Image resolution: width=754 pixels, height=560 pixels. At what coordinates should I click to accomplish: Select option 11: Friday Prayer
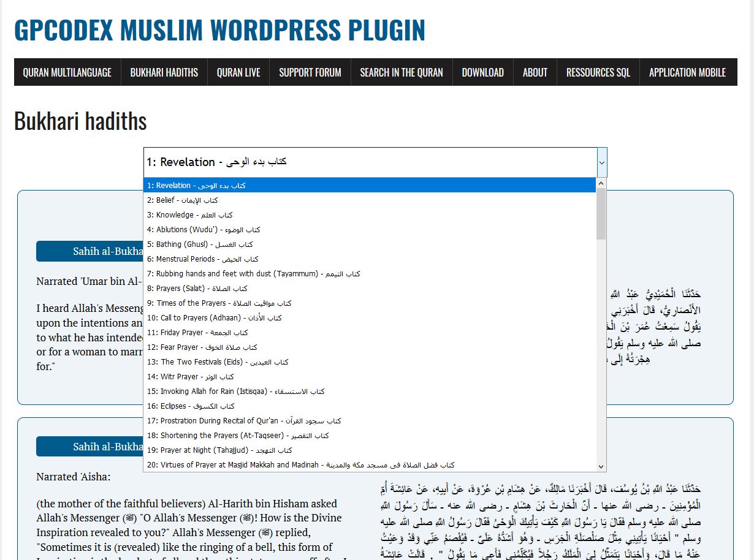(370, 332)
